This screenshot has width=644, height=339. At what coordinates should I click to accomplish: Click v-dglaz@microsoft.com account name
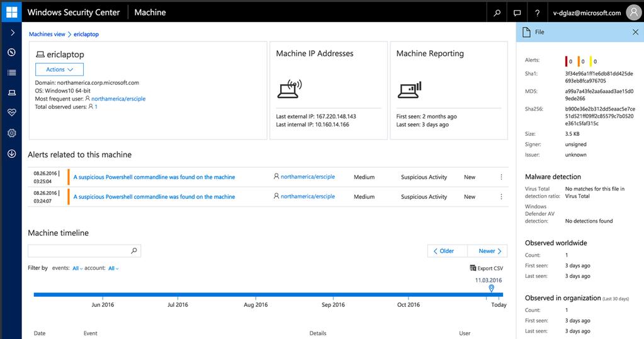click(x=587, y=13)
